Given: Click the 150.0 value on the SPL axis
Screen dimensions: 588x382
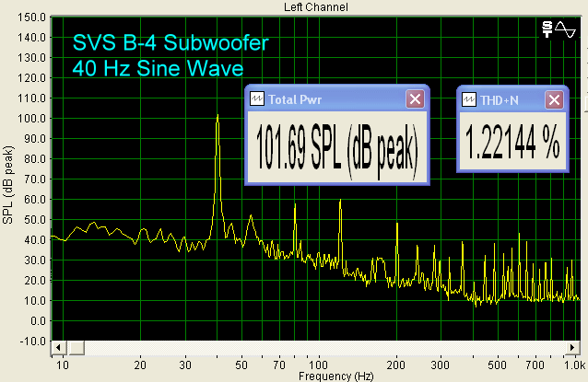Looking at the screenshot, I should point(32,17).
